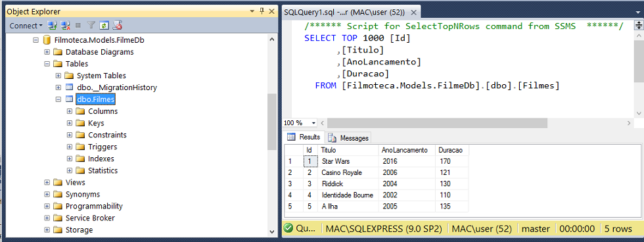
Task: Close the Object Explorer panel
Action: 271,11
